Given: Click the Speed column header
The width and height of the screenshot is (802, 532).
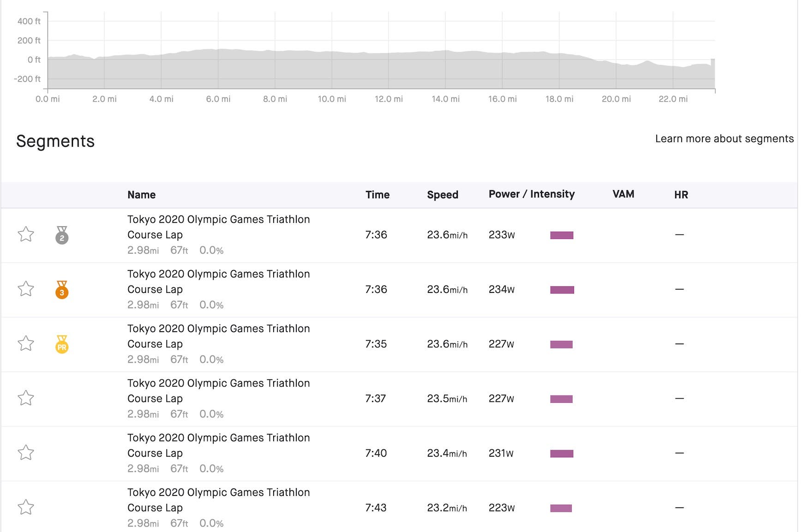Looking at the screenshot, I should pos(442,195).
